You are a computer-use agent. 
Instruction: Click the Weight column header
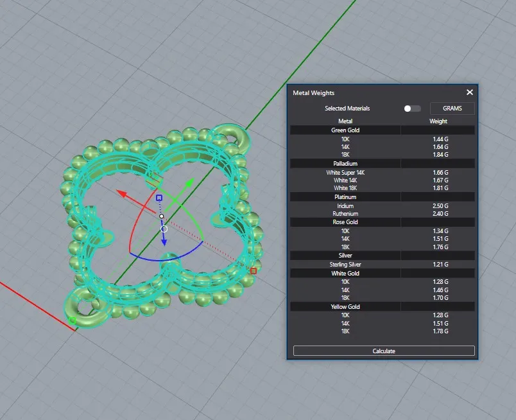[x=438, y=121]
